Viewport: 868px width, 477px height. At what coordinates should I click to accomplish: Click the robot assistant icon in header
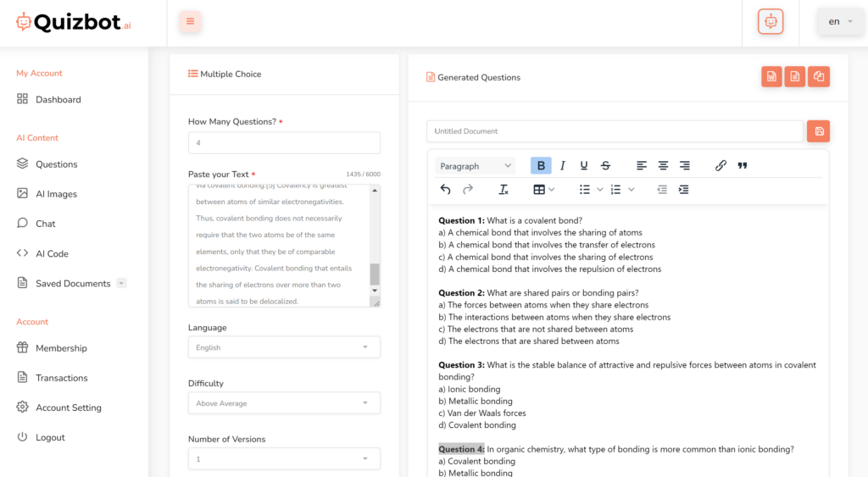click(x=770, y=22)
